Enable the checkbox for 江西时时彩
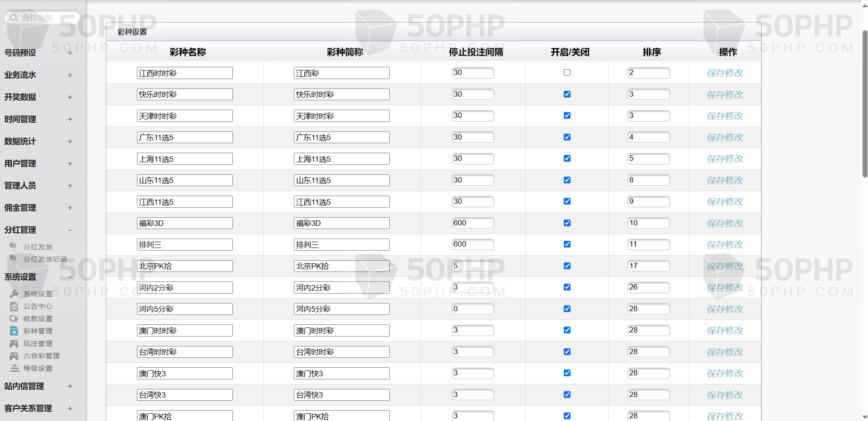 (x=567, y=73)
